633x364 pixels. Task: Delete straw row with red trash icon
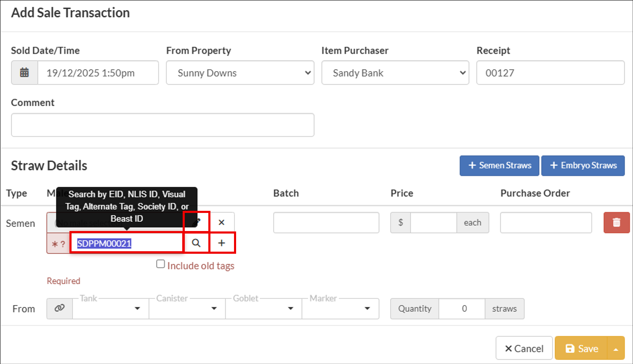tap(616, 223)
